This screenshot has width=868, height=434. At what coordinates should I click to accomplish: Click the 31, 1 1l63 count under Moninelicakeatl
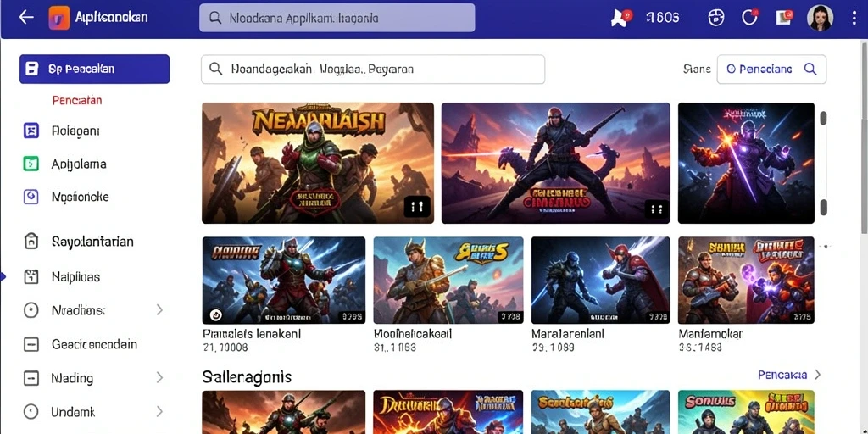click(x=395, y=348)
